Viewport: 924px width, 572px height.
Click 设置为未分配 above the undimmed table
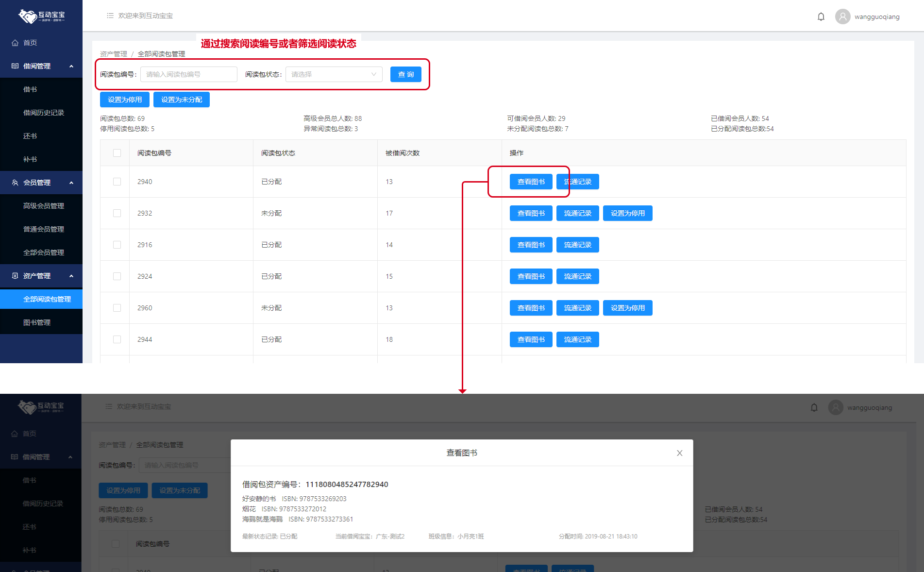point(182,100)
